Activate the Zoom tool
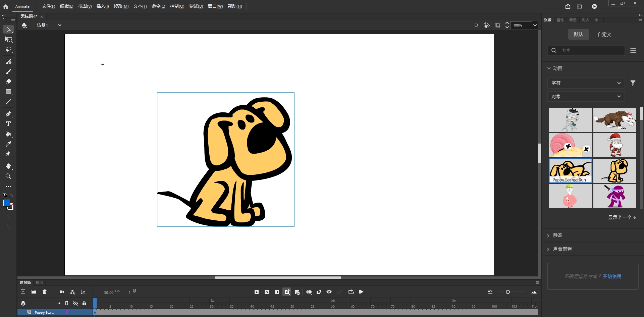 pyautogui.click(x=8, y=176)
